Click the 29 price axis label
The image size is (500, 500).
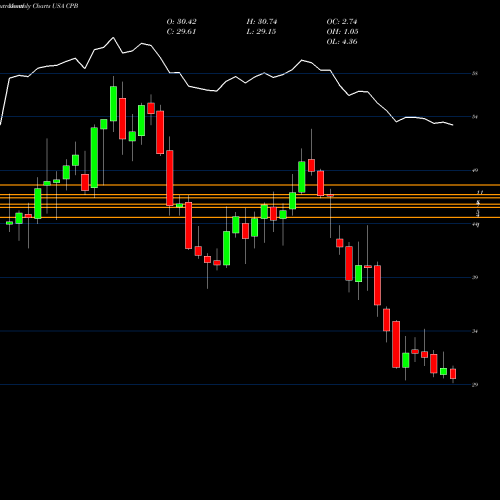(x=475, y=385)
